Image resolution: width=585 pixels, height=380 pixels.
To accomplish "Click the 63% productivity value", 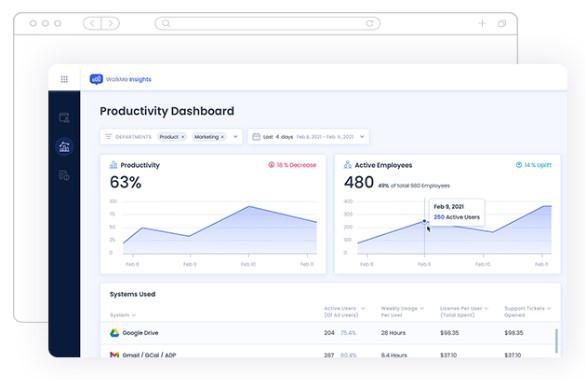I will tap(125, 182).
